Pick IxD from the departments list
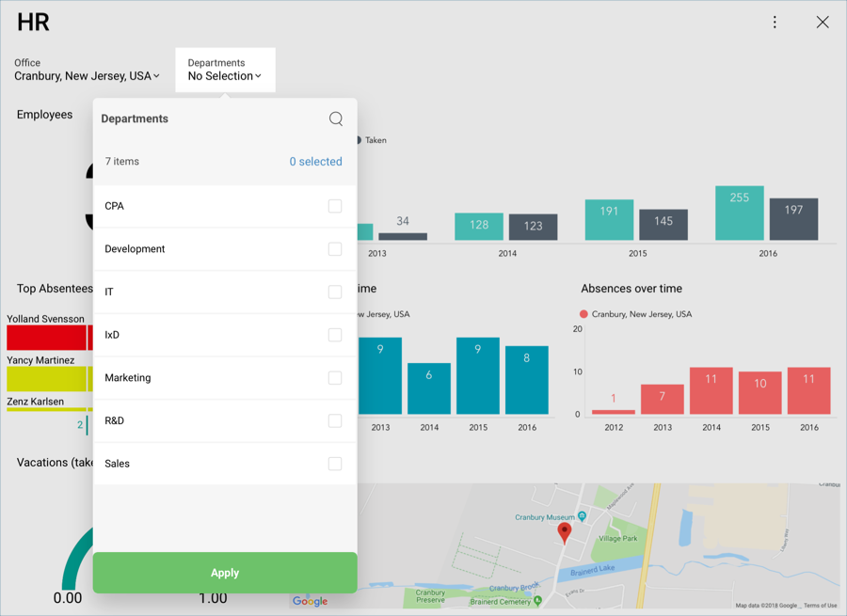This screenshot has height=616, width=847. (112, 335)
